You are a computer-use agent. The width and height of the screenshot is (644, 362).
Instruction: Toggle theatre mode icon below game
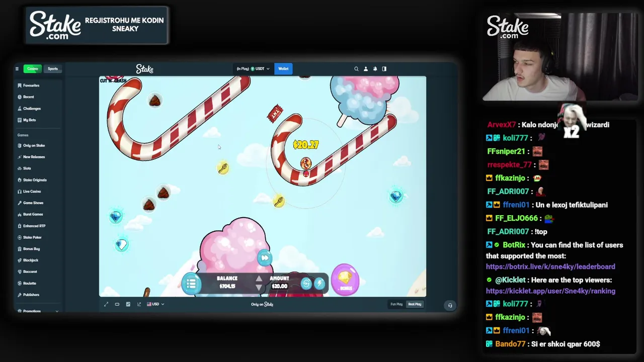click(117, 304)
